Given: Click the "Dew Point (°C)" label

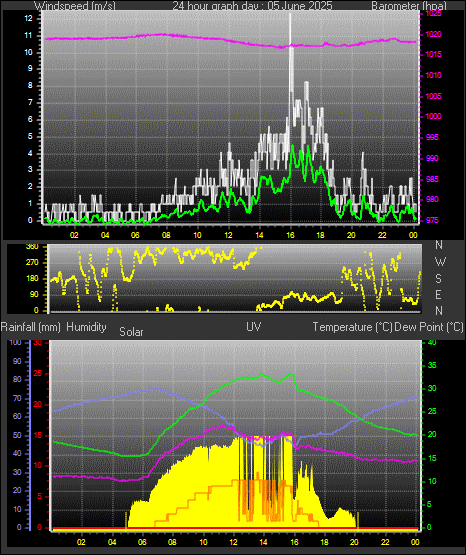Looking at the screenshot, I should coord(429,327).
